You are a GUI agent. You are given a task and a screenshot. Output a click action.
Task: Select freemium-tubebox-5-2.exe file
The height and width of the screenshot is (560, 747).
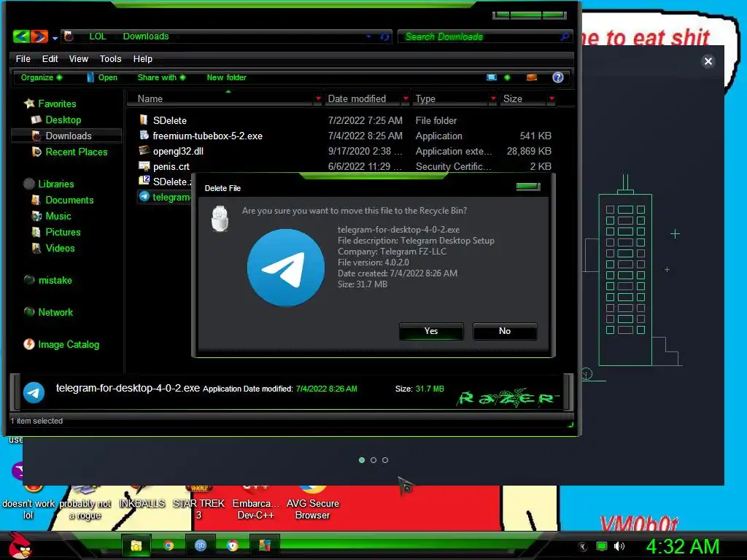pos(207,136)
